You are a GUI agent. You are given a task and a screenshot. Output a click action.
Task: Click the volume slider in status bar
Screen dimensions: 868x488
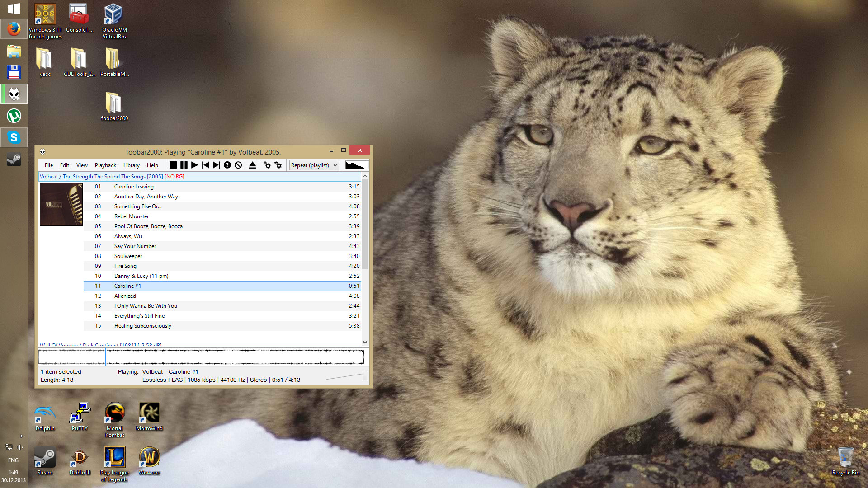click(347, 376)
